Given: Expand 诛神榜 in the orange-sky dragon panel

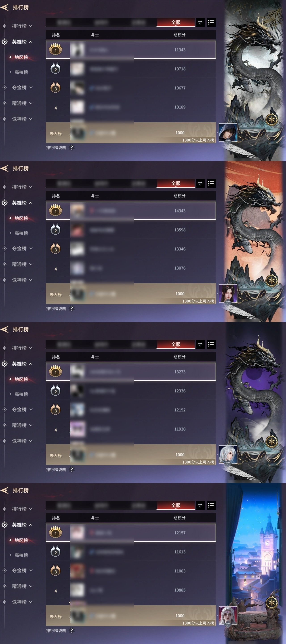Looking at the screenshot, I should (22, 280).
